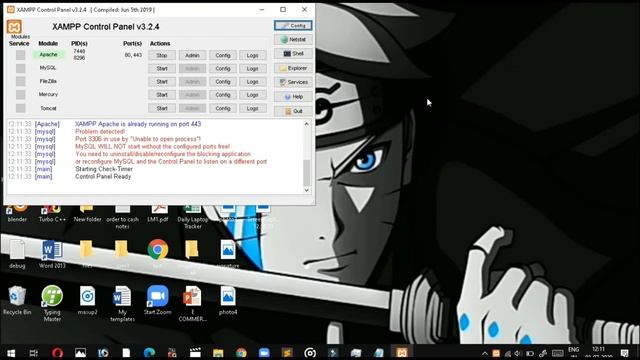Select the Recycle Bin

[x=17, y=300]
